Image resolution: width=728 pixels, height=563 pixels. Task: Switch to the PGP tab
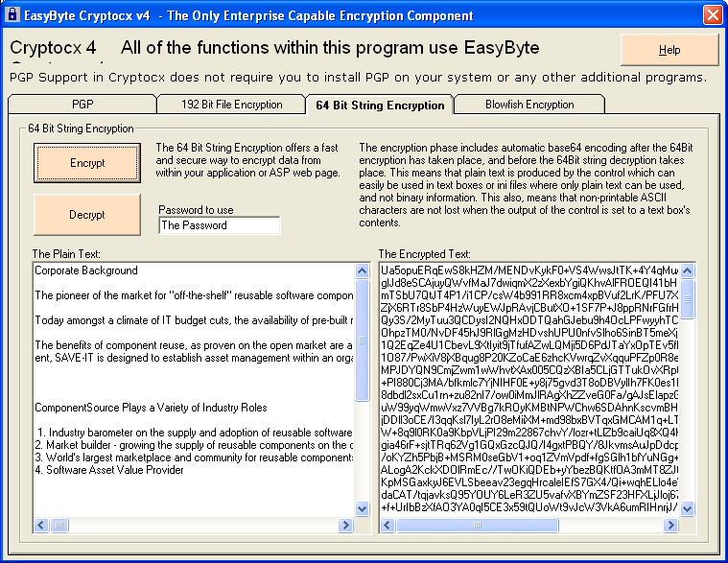[82, 105]
